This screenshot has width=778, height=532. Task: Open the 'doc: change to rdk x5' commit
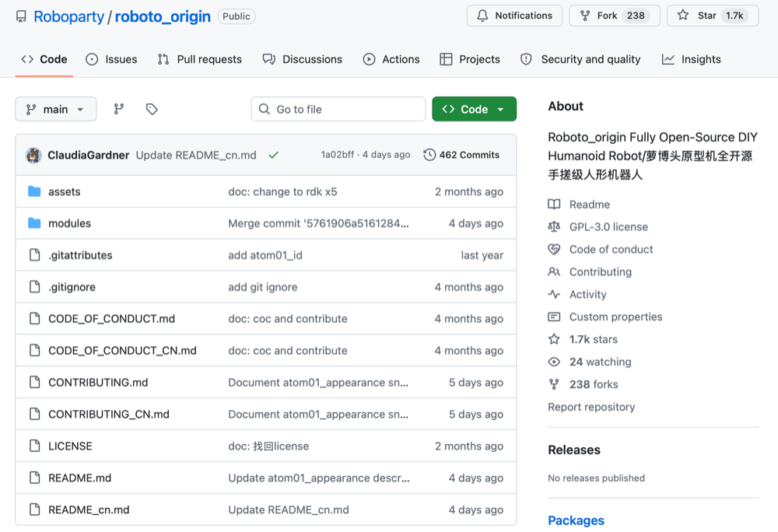coord(282,192)
